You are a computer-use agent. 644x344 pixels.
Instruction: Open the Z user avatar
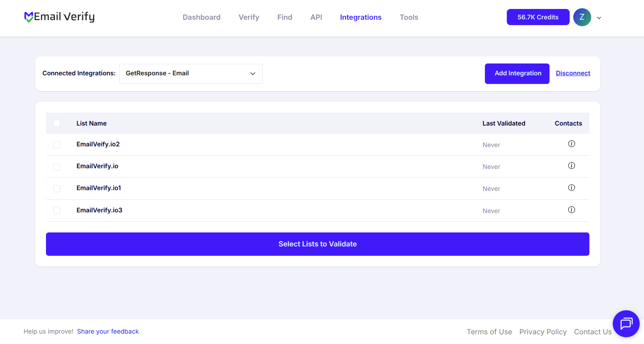tap(582, 17)
